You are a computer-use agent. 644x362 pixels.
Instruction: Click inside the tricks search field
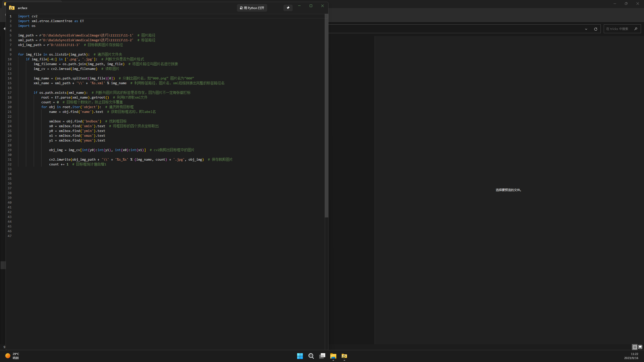coord(618,29)
